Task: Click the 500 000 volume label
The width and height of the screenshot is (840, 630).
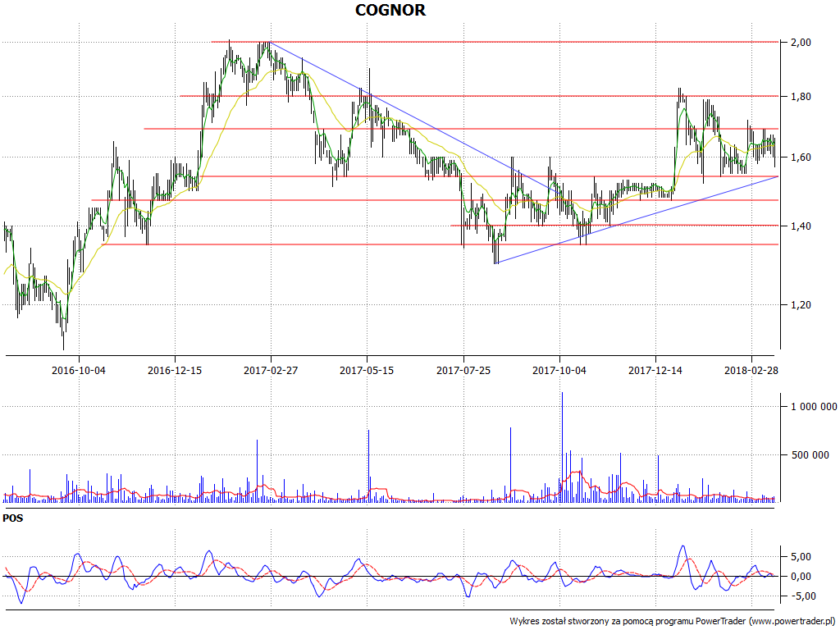Action: 810,454
